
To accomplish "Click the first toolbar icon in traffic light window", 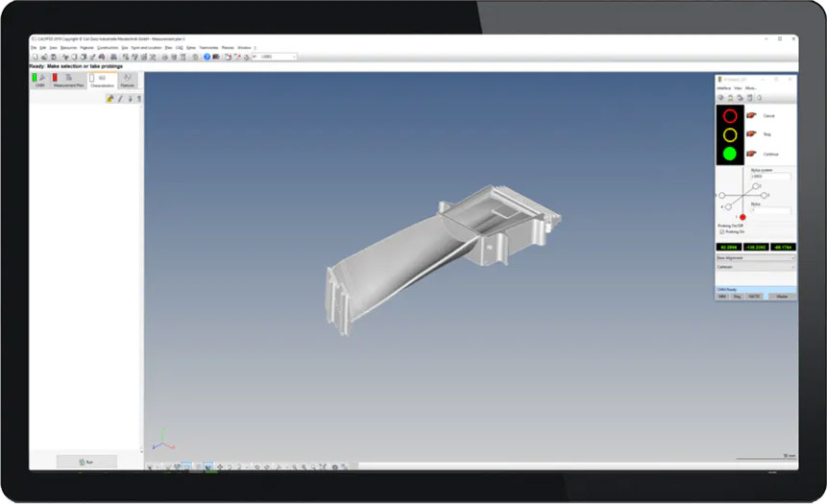I will click(721, 98).
